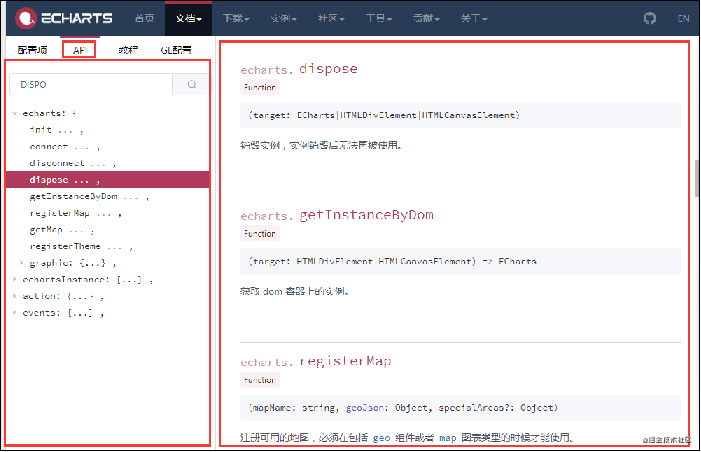Click the ECharts logo
Image resolution: width=701 pixels, height=452 pixels.
pyautogui.click(x=63, y=18)
